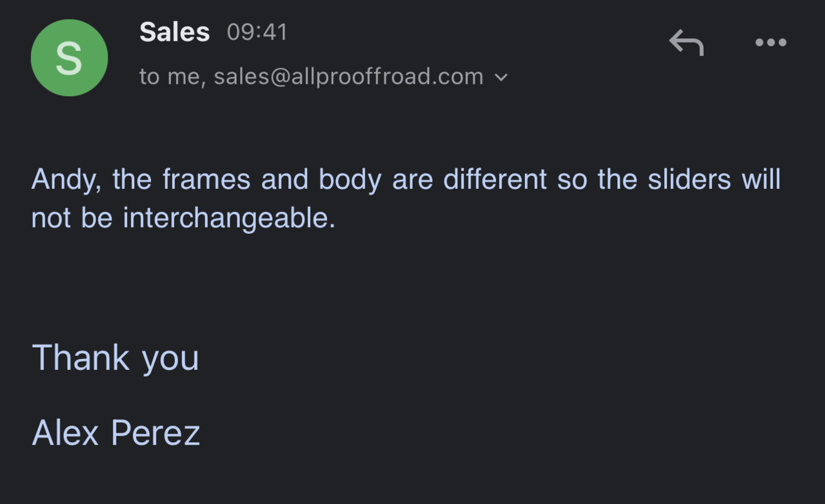Tap the 'to me' recipient text
Viewport: 825px width, 504px height.
click(x=172, y=77)
